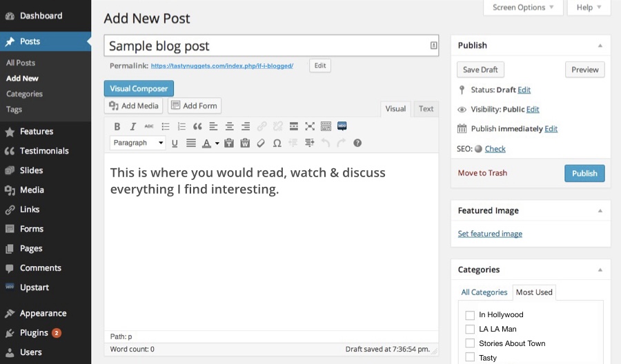Click Edit permalink button
The image size is (621, 364).
click(x=320, y=65)
